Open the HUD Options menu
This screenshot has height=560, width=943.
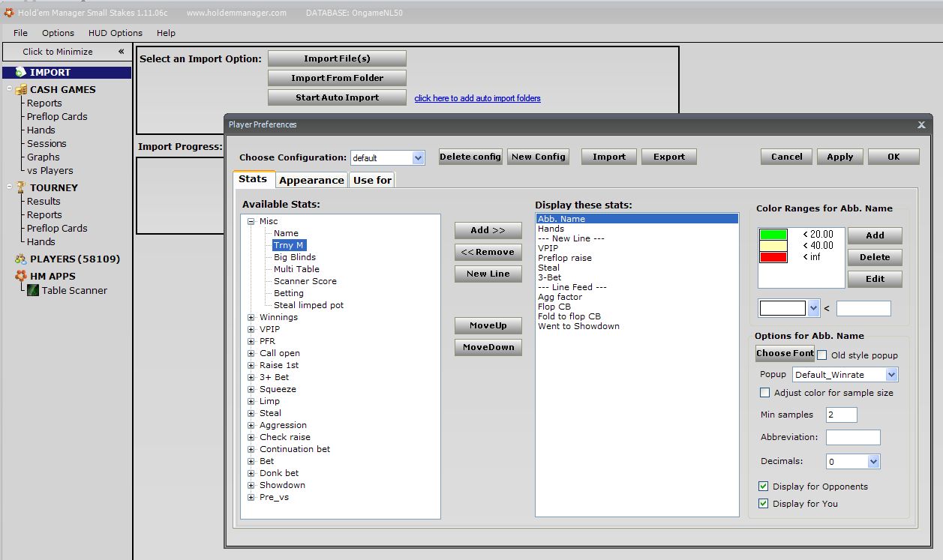pyautogui.click(x=115, y=33)
